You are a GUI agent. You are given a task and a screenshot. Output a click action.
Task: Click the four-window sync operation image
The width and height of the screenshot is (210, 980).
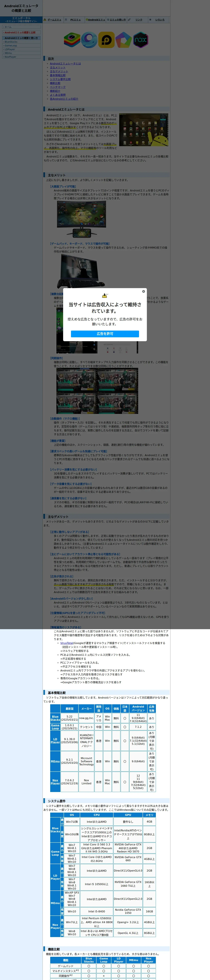(x=97, y=391)
